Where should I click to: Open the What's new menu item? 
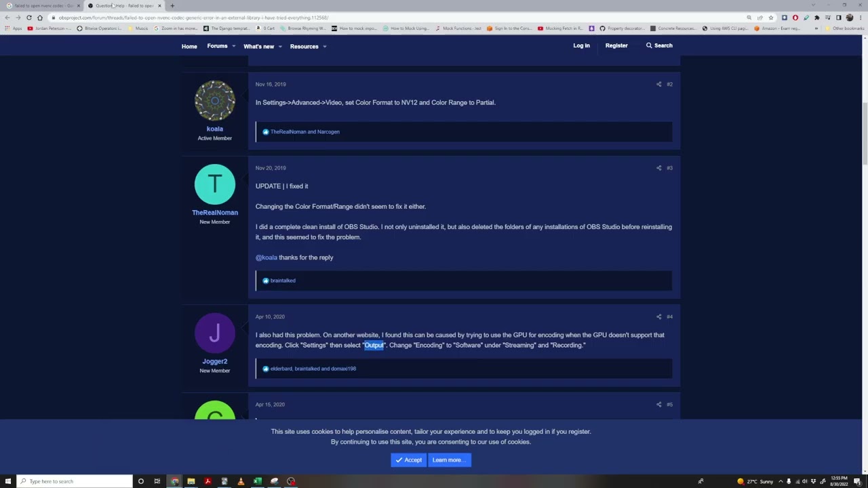tap(258, 47)
